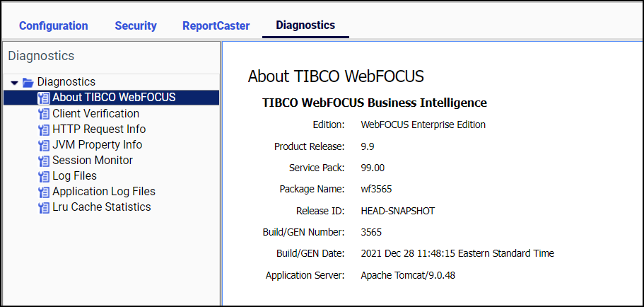The height and width of the screenshot is (307, 644).
Task: Click the Edition field label
Action: coord(329,125)
